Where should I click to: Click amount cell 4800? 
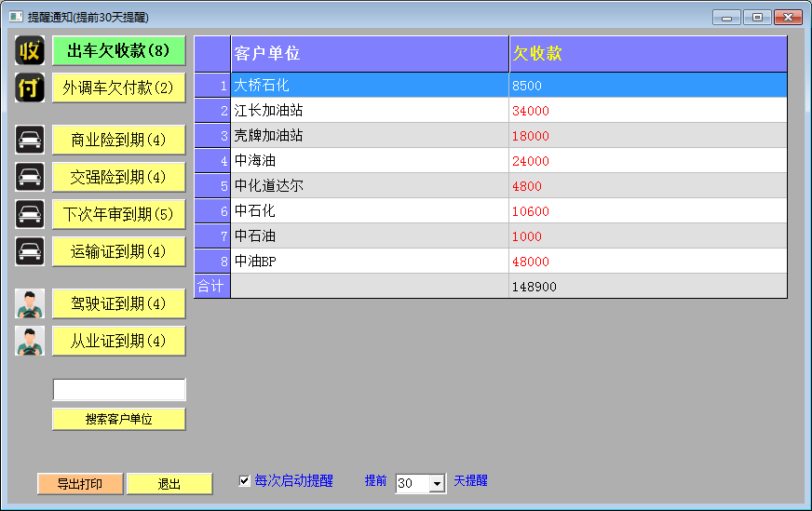point(648,186)
